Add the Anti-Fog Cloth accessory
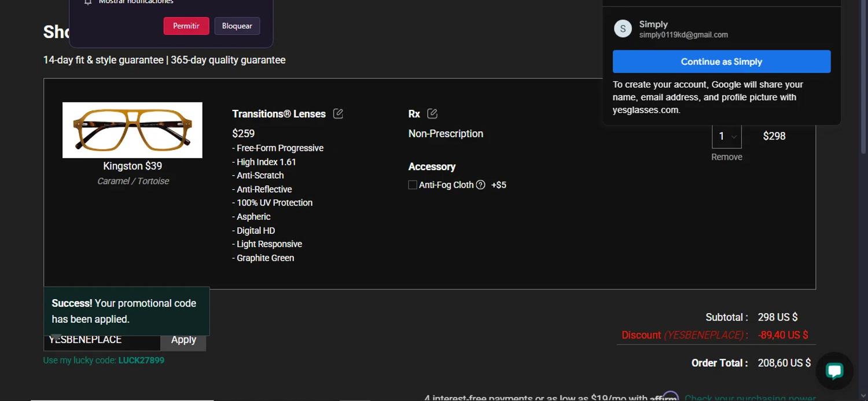Image resolution: width=868 pixels, height=401 pixels. click(x=413, y=185)
